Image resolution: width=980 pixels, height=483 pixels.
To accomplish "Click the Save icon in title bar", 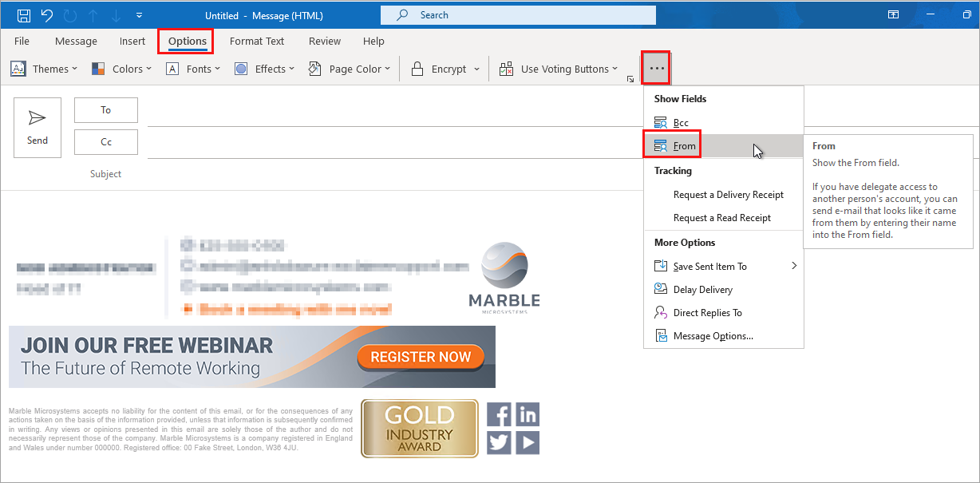I will [x=24, y=15].
